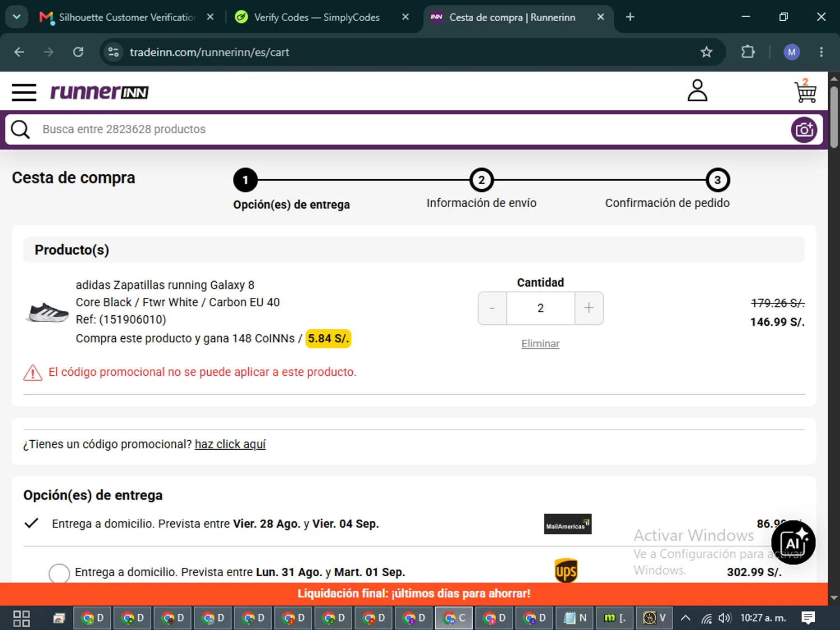840x630 pixels.
Task: Open the adidas Galaxy 8 shoe thumbnail
Action: click(48, 312)
